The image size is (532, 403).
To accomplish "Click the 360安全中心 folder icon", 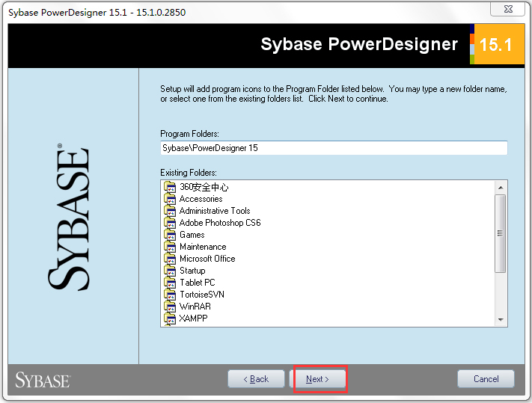I will click(x=170, y=187).
